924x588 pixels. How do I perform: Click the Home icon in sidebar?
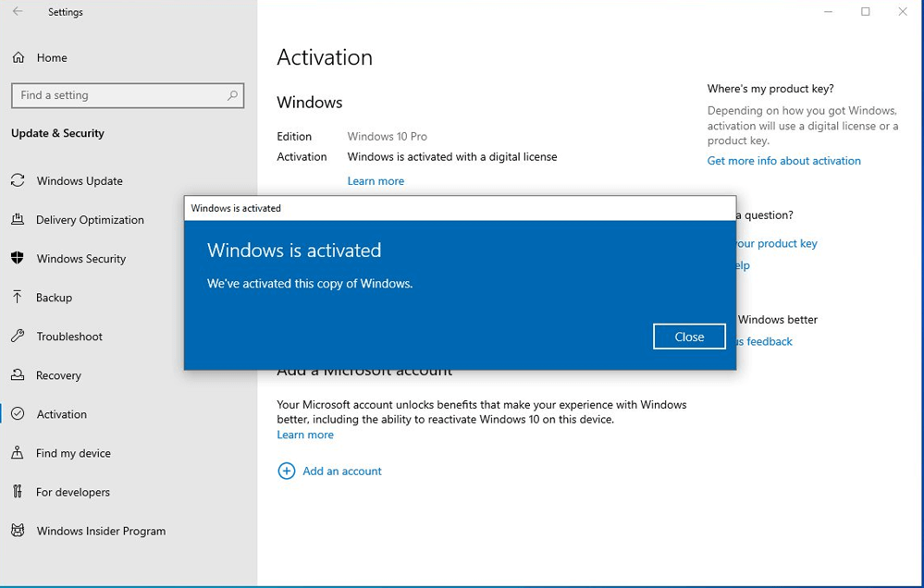(x=18, y=57)
